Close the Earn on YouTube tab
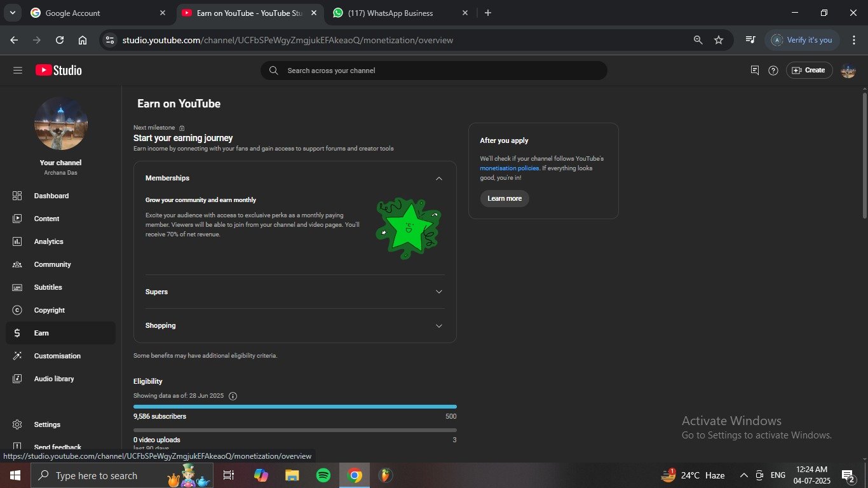This screenshot has height=488, width=868. coord(314,13)
